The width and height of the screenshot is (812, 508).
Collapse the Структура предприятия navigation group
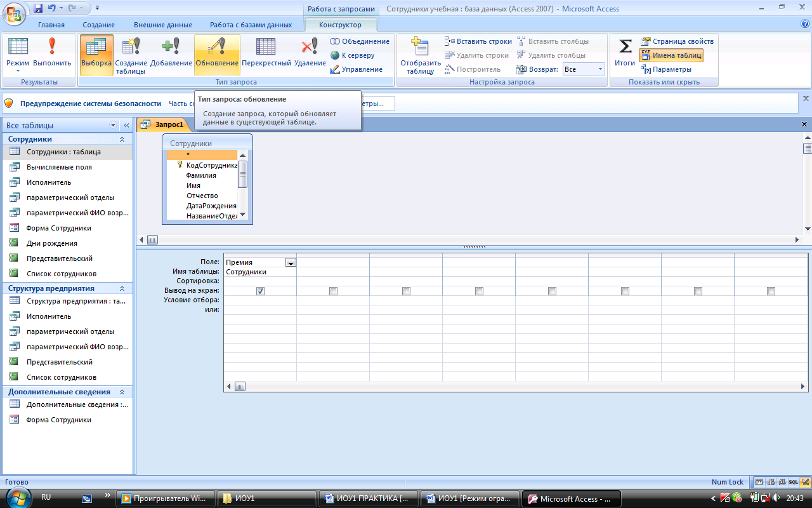(x=122, y=288)
